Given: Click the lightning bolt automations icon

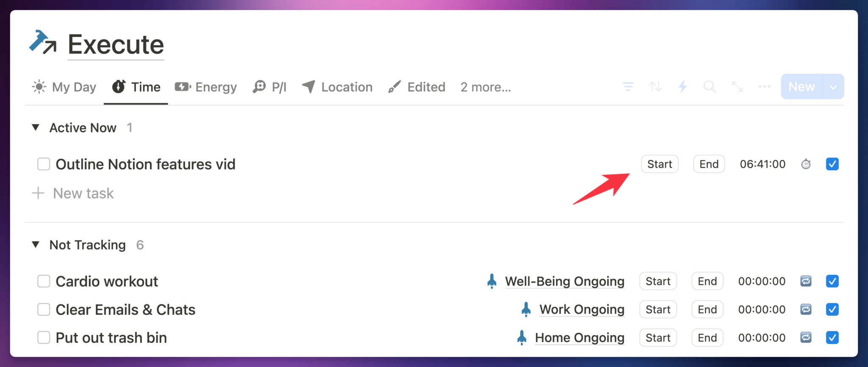Looking at the screenshot, I should pyautogui.click(x=682, y=87).
